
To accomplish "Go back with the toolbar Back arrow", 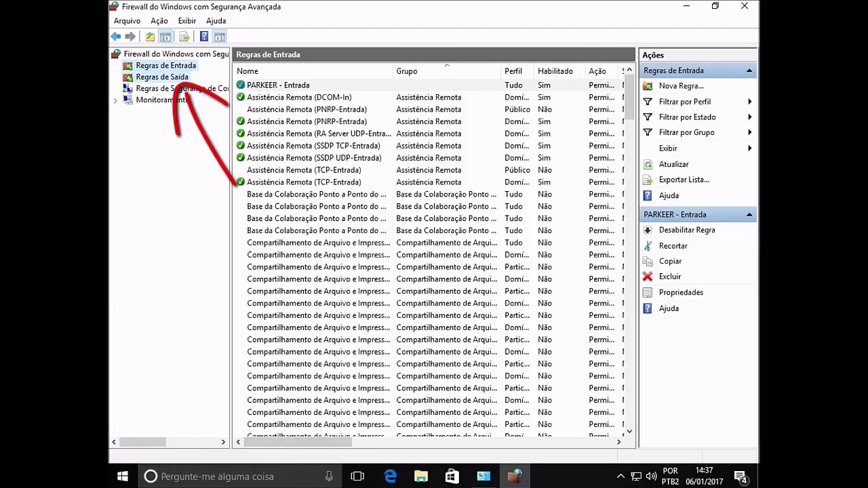I will point(116,37).
